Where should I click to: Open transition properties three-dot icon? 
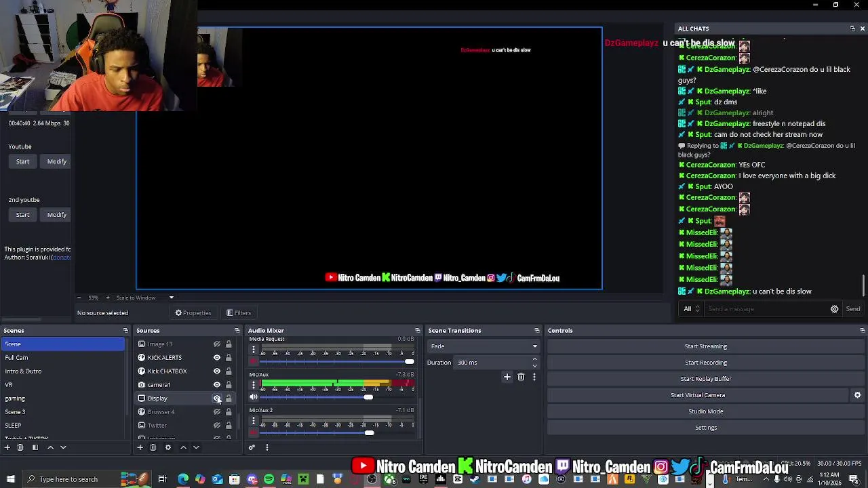(534, 377)
